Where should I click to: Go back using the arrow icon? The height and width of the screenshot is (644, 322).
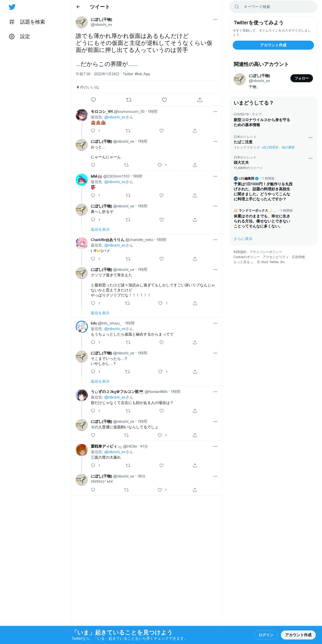tap(78, 7)
